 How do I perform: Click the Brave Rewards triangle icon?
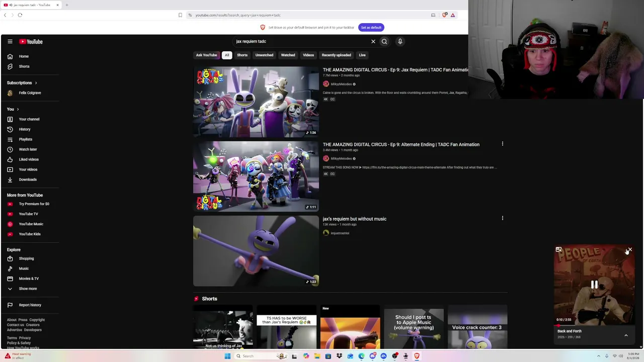[453, 15]
